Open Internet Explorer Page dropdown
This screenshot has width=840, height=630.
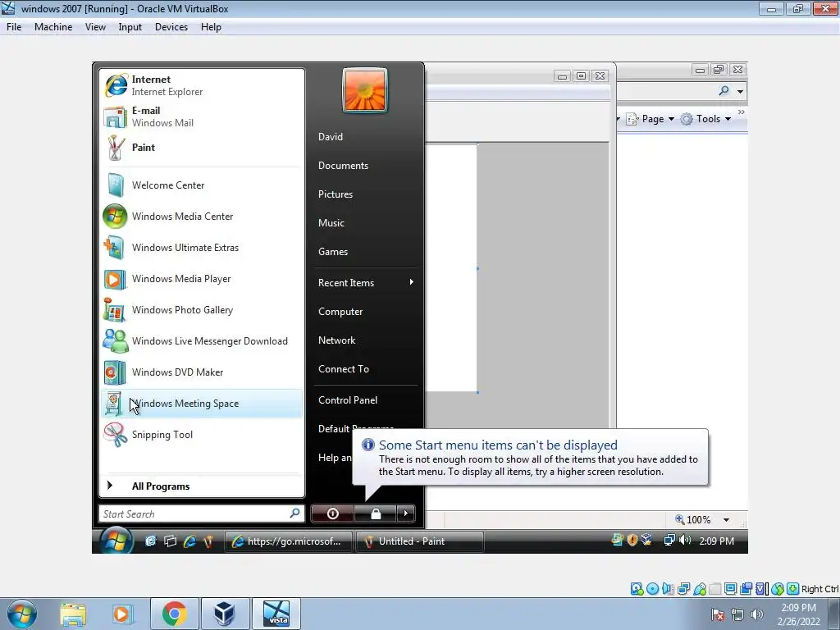tap(651, 119)
